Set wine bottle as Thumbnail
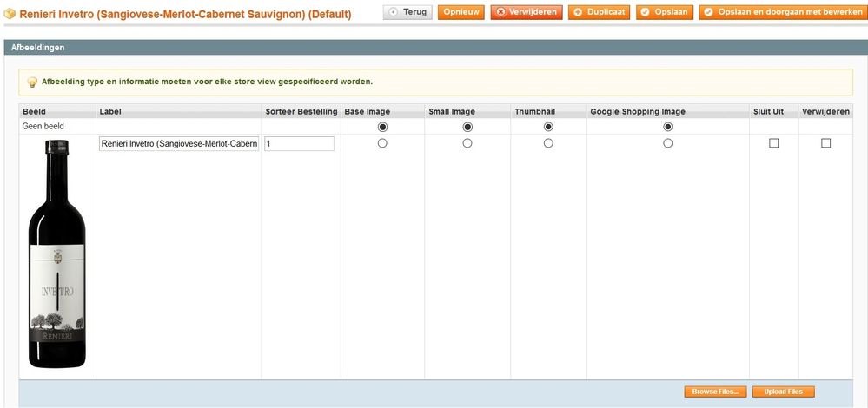The image size is (868, 408). [548, 143]
